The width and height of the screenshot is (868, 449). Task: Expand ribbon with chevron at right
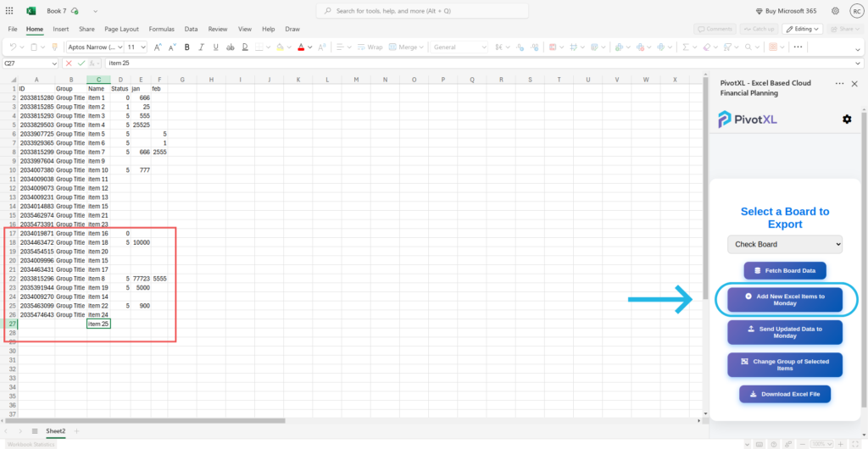(858, 50)
